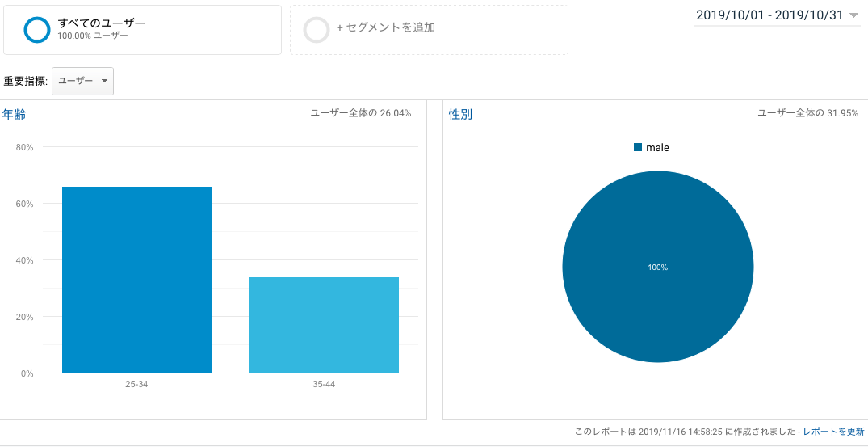Click the grey circle beside セグメントを追加
The image size is (868, 447).
tap(317, 30)
